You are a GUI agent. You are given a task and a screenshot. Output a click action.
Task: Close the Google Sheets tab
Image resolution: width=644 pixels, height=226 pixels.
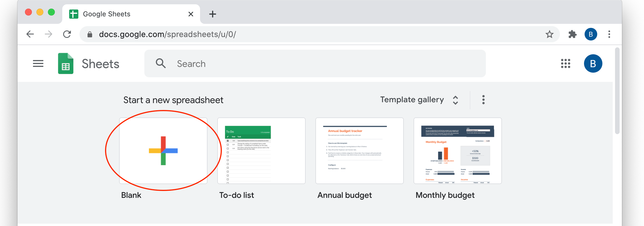[191, 14]
